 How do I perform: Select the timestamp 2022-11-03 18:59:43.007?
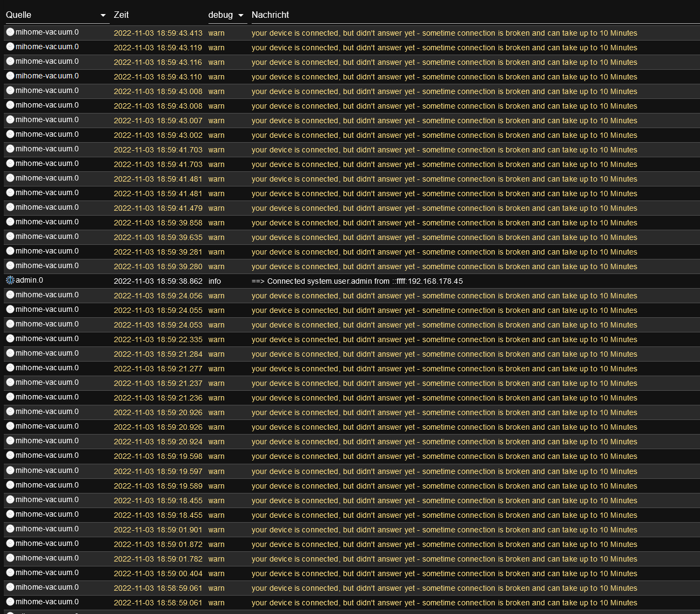pyautogui.click(x=158, y=121)
